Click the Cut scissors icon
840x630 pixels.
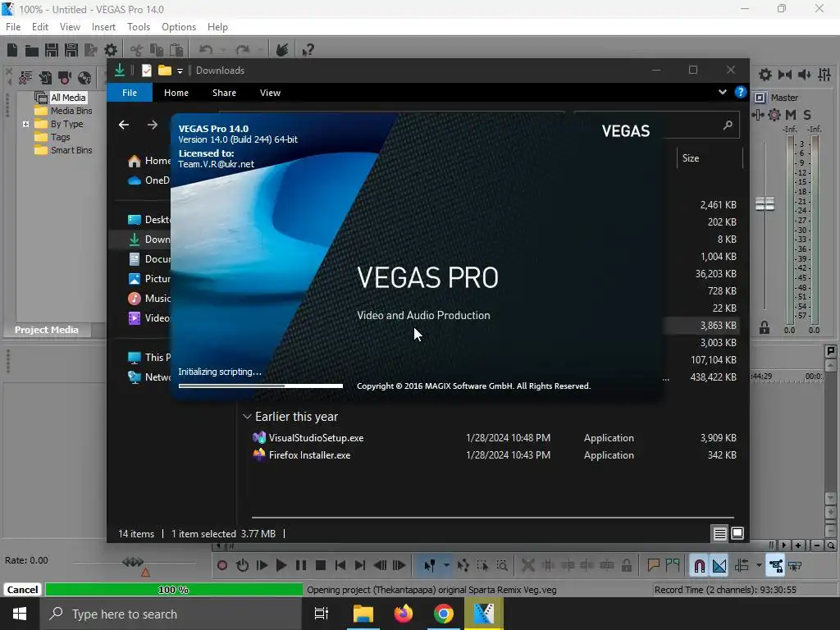tap(137, 50)
